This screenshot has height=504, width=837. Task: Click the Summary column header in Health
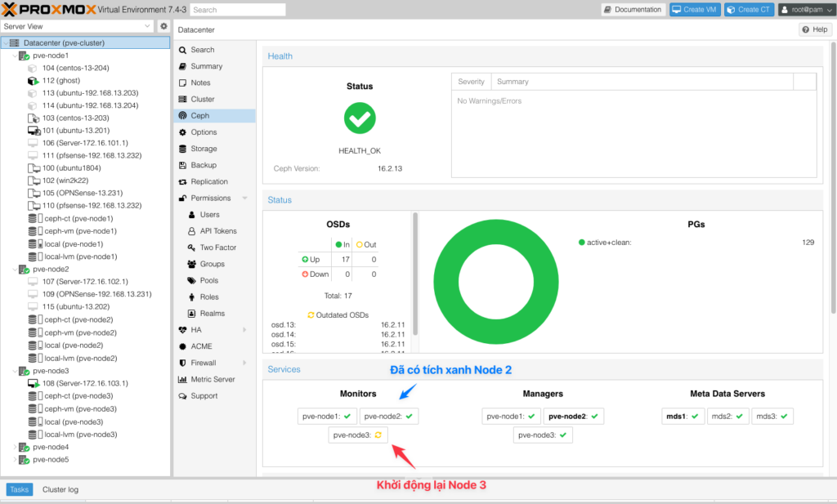(642, 82)
